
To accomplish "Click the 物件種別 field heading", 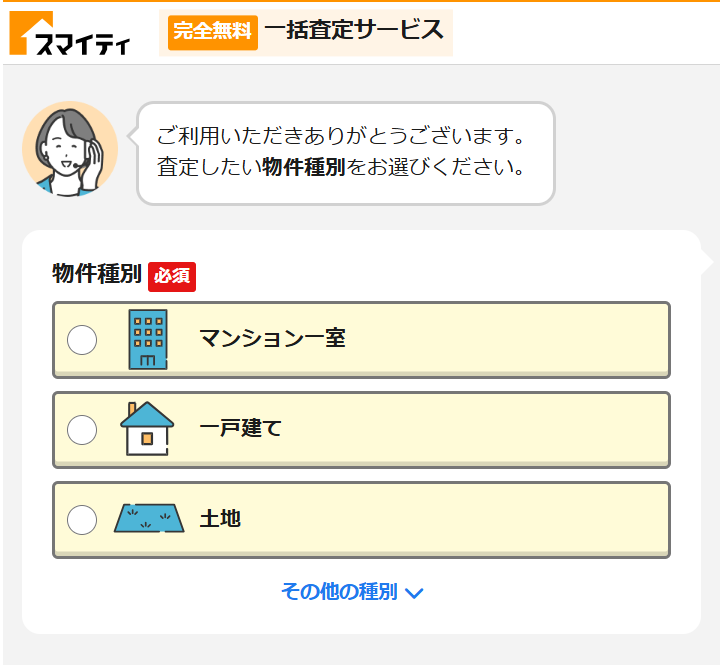I will [x=97, y=275].
